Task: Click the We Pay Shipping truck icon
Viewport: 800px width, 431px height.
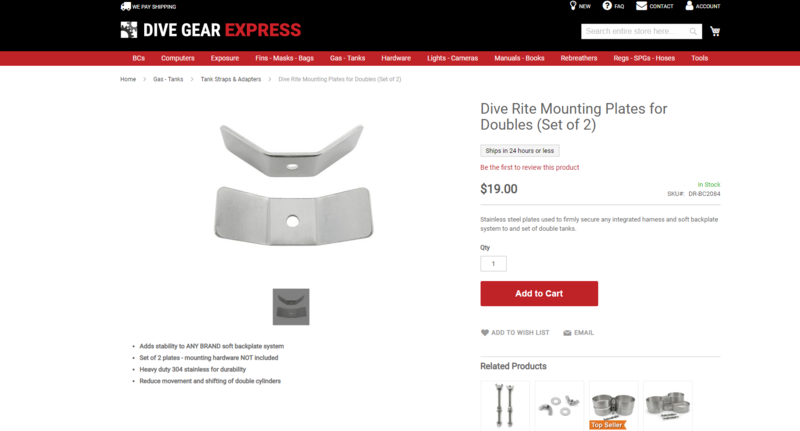Action: tap(126, 6)
